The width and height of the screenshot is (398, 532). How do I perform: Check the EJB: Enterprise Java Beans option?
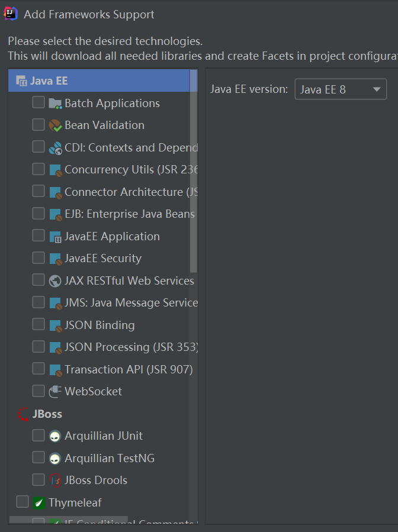(38, 214)
